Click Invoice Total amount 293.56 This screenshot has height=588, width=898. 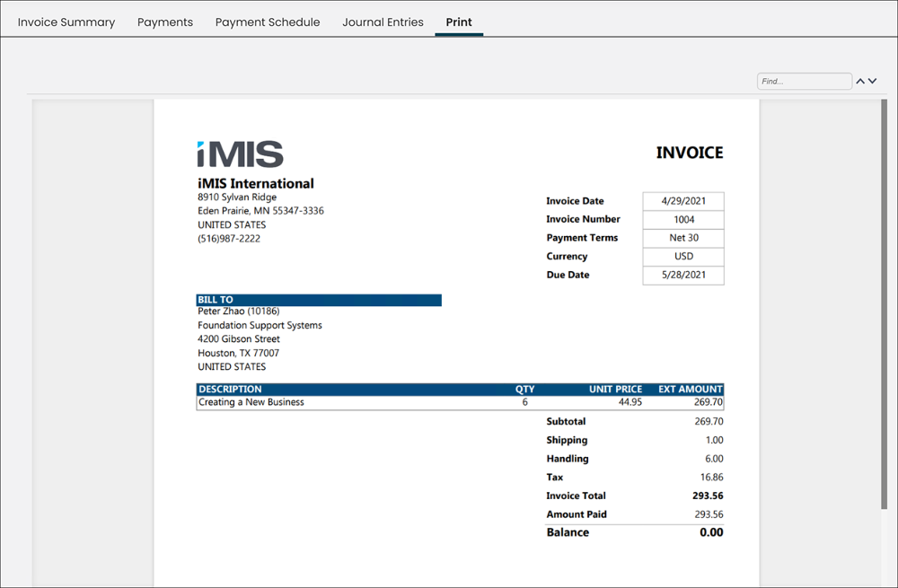(708, 496)
